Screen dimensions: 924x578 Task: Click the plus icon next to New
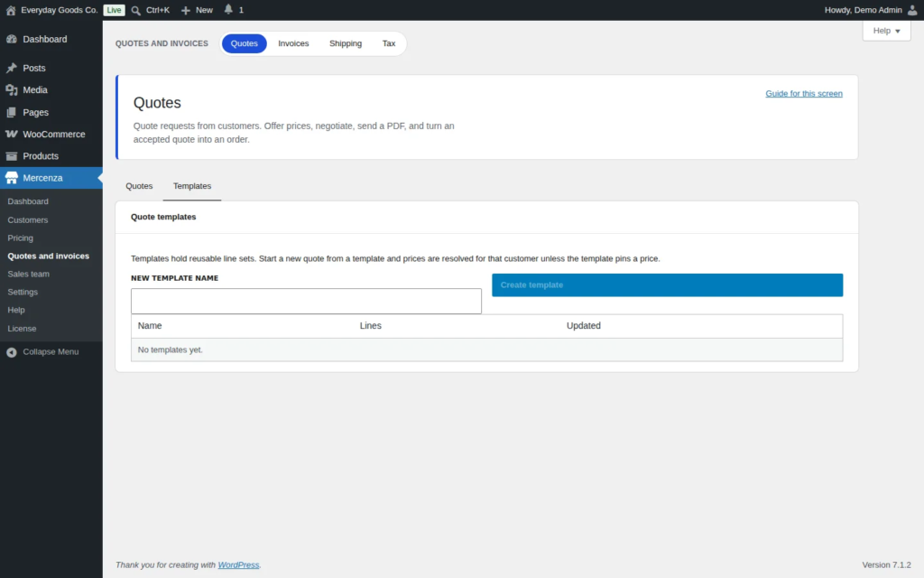pyautogui.click(x=186, y=11)
